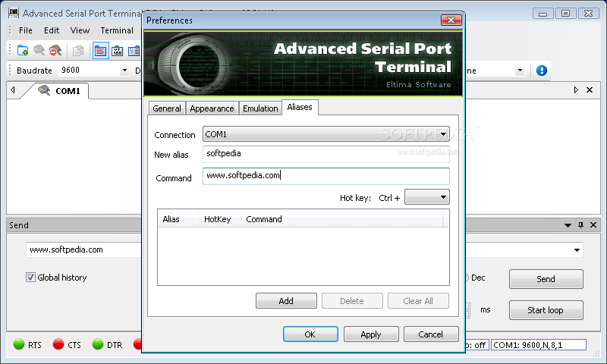
Task: Select the COM1 session tab
Action: (59, 91)
